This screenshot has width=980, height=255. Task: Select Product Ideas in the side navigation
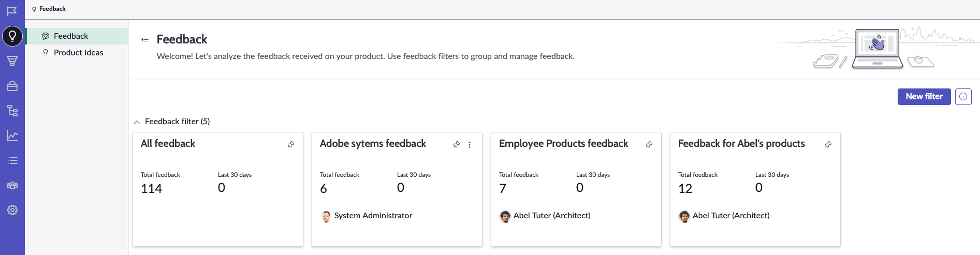tap(77, 53)
